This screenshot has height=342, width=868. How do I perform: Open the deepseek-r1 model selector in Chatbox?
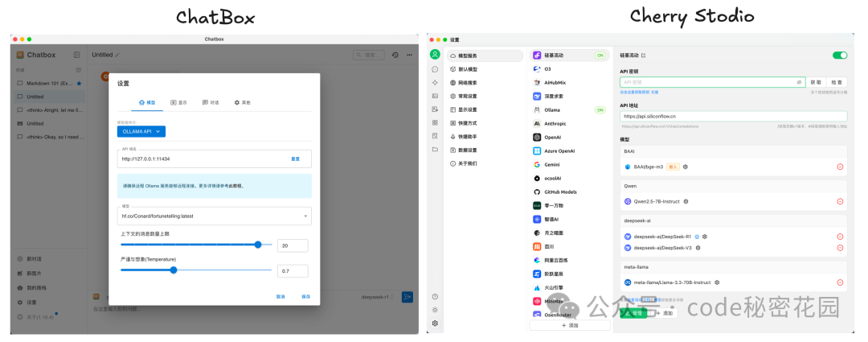pos(378,297)
